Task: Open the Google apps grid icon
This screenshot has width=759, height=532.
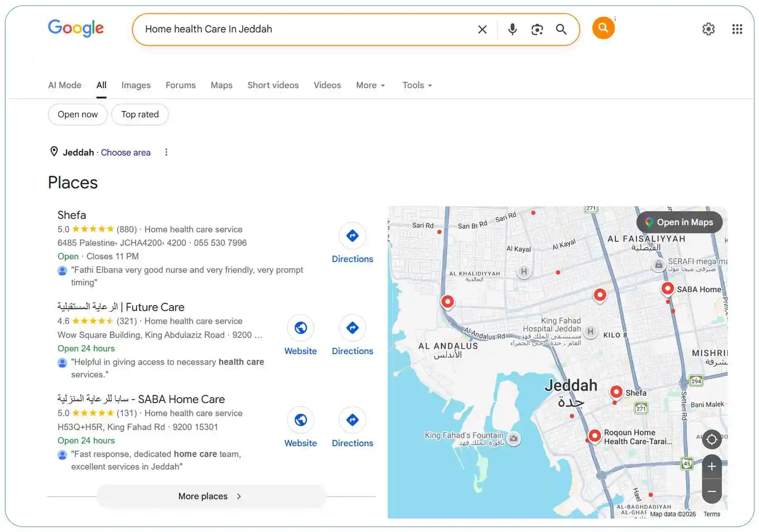Action: pyautogui.click(x=737, y=29)
